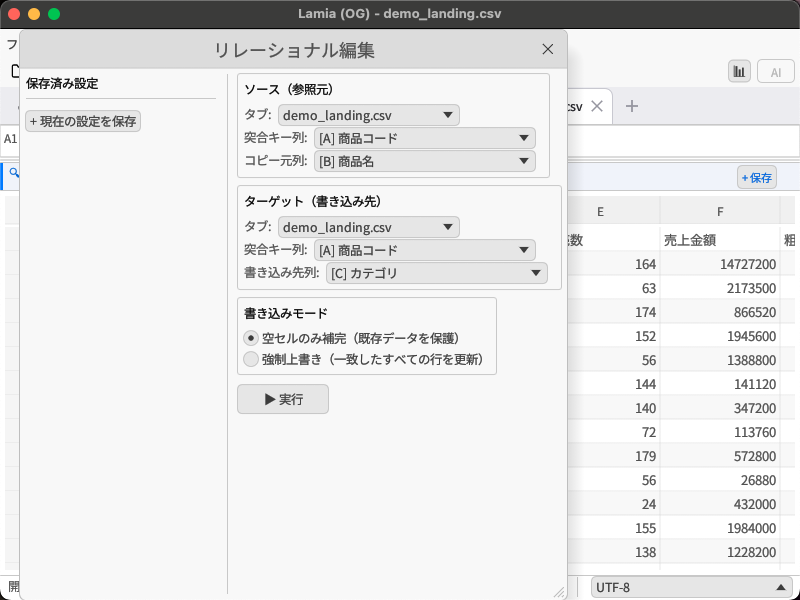Viewport: 800px width, 600px height.
Task: Open source 突合キー列 dropdown
Action: pos(424,138)
